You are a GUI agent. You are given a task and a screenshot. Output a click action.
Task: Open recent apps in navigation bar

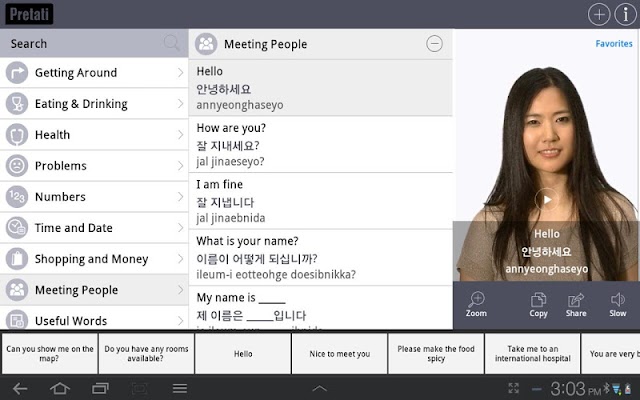(x=100, y=388)
